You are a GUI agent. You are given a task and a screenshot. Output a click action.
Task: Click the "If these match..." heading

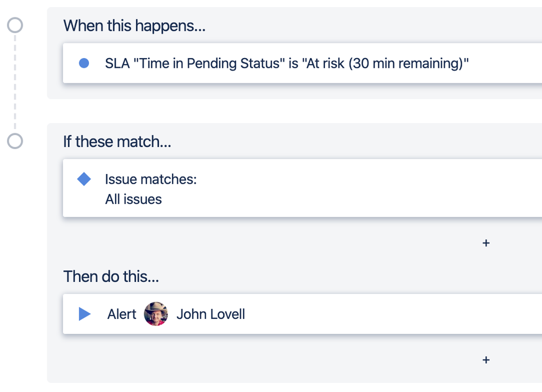pos(117,142)
